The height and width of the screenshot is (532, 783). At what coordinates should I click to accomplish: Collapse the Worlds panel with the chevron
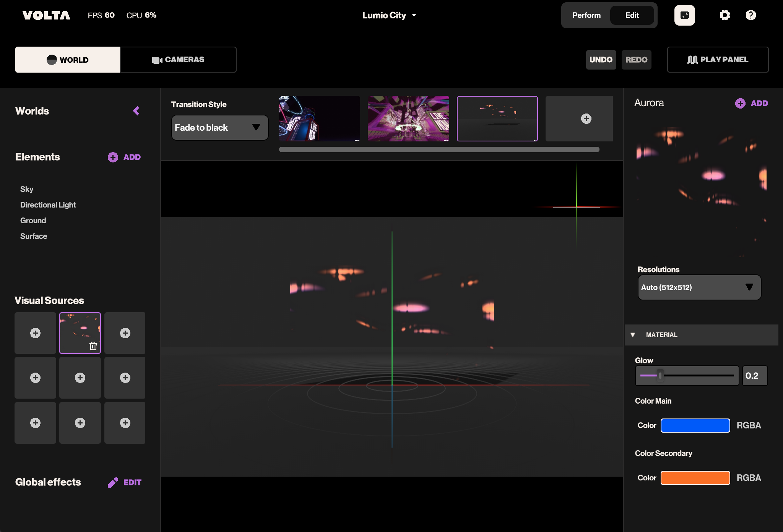pos(136,111)
